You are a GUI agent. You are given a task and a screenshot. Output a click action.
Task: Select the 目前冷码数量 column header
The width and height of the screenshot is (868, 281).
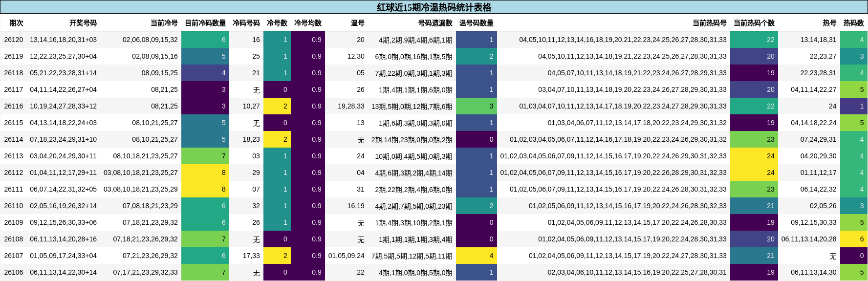point(205,23)
